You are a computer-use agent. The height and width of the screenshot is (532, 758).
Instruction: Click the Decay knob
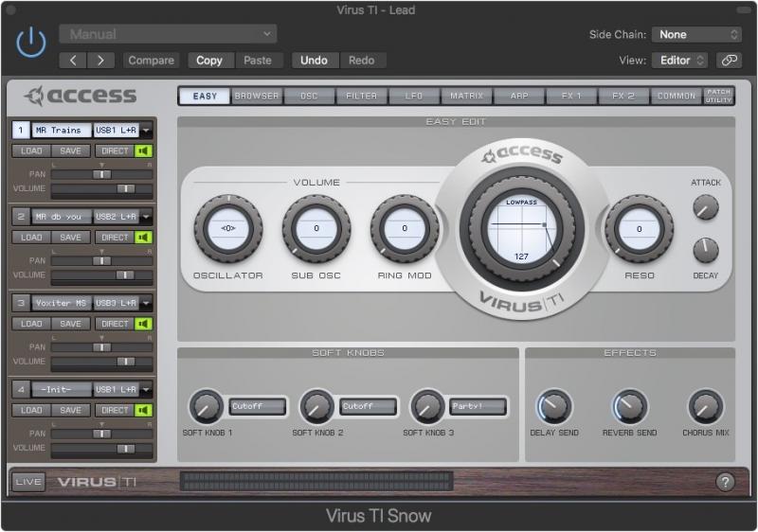[x=706, y=250]
